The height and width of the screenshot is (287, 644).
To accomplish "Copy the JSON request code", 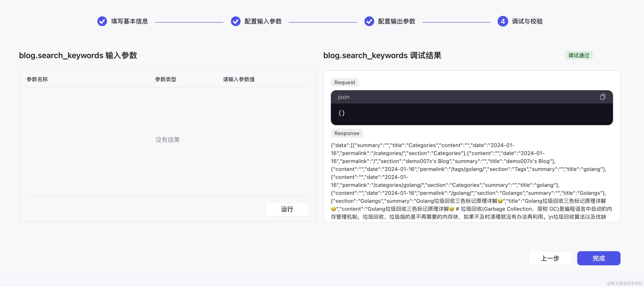I will pyautogui.click(x=602, y=97).
